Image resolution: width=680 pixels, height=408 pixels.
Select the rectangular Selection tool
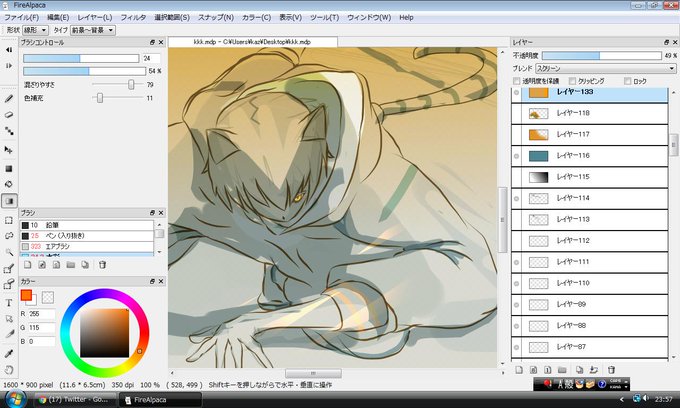pyautogui.click(x=9, y=220)
